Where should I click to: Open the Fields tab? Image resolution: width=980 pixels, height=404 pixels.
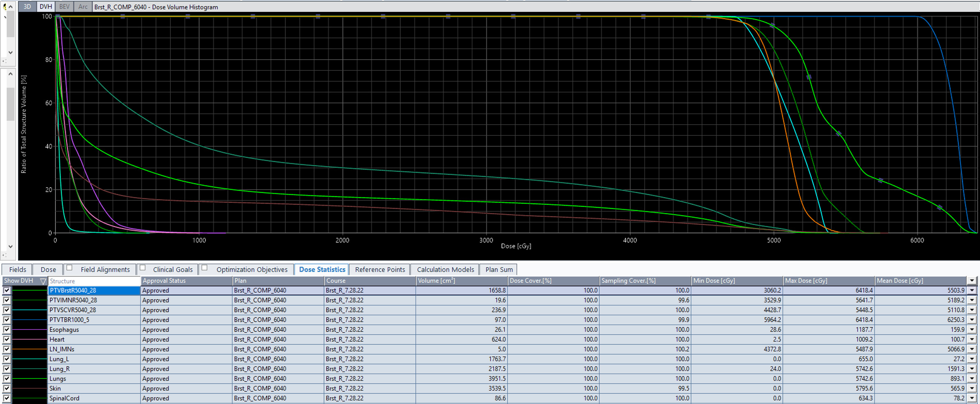18,269
